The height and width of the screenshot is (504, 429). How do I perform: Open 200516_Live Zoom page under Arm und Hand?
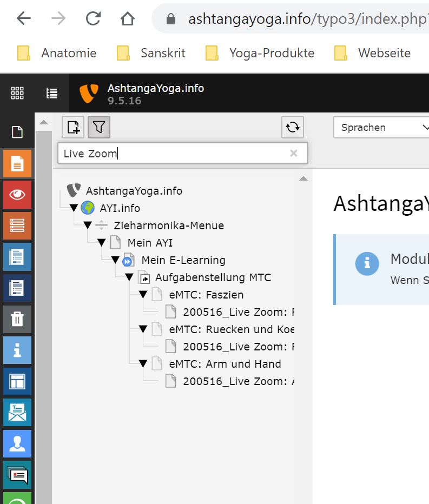[x=238, y=382]
